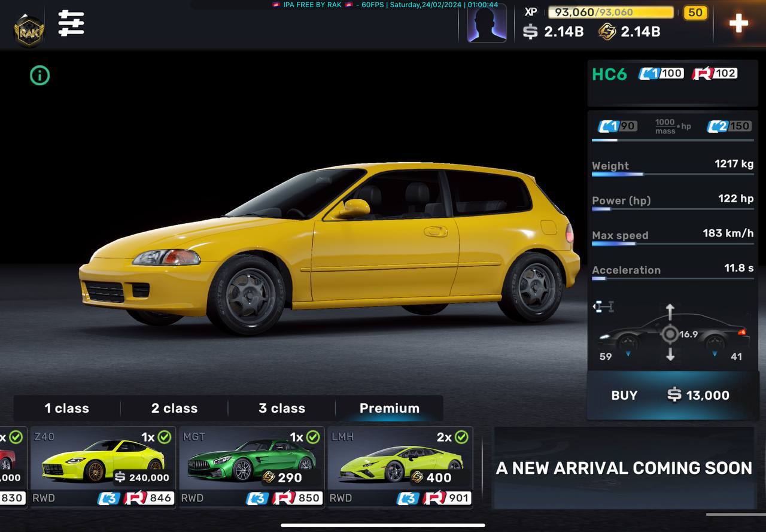Click the R 846 rating on Z40 card
Image resolution: width=766 pixels, height=532 pixels.
point(149,498)
